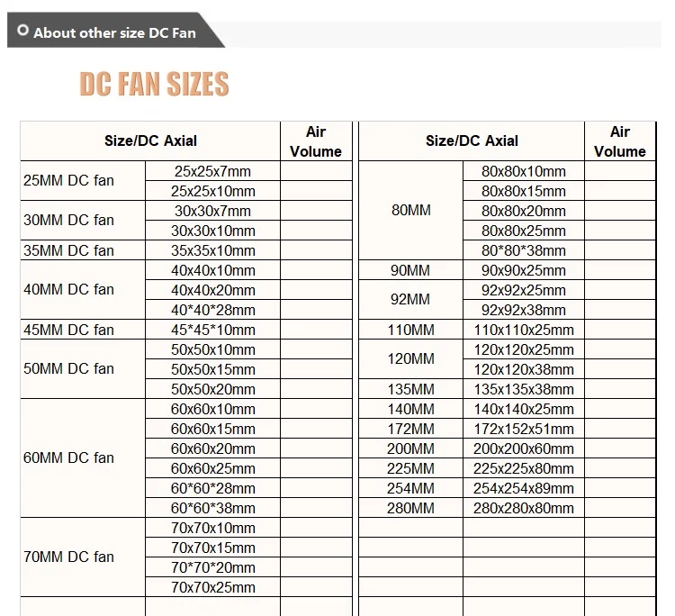Select the 50x50x20mm entry
675x616 pixels.
tap(212, 389)
